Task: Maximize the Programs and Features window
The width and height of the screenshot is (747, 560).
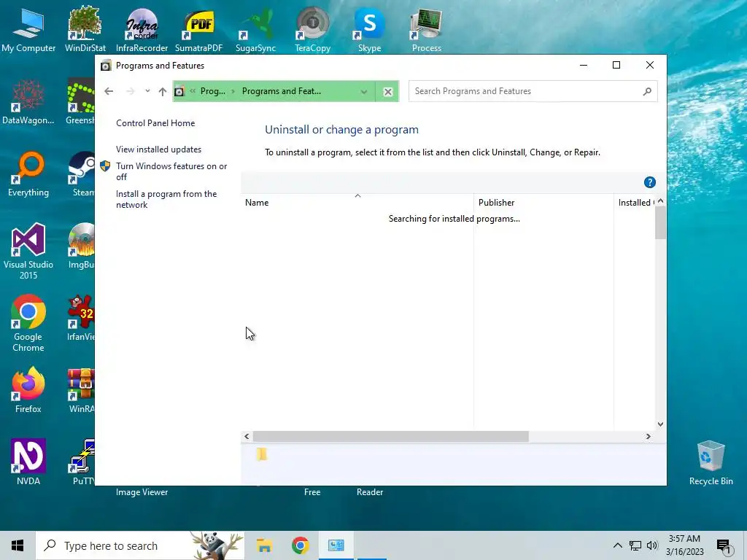Action: point(616,65)
